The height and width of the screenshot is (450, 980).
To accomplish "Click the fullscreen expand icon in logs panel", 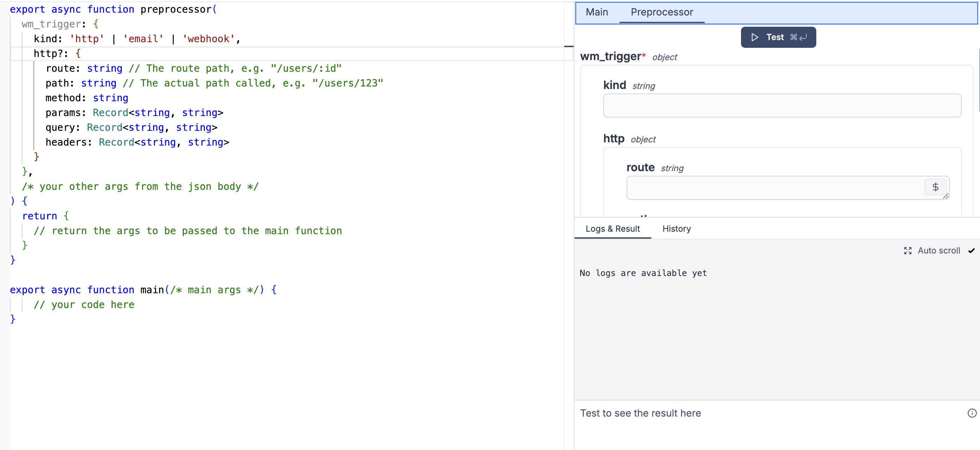I will tap(908, 250).
